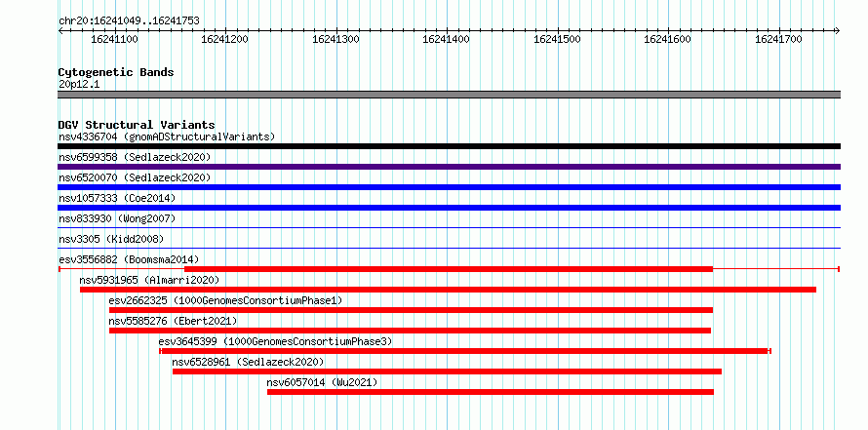Click the red esv2662325 variant bar
This screenshot has height=430, width=868.
tap(411, 310)
